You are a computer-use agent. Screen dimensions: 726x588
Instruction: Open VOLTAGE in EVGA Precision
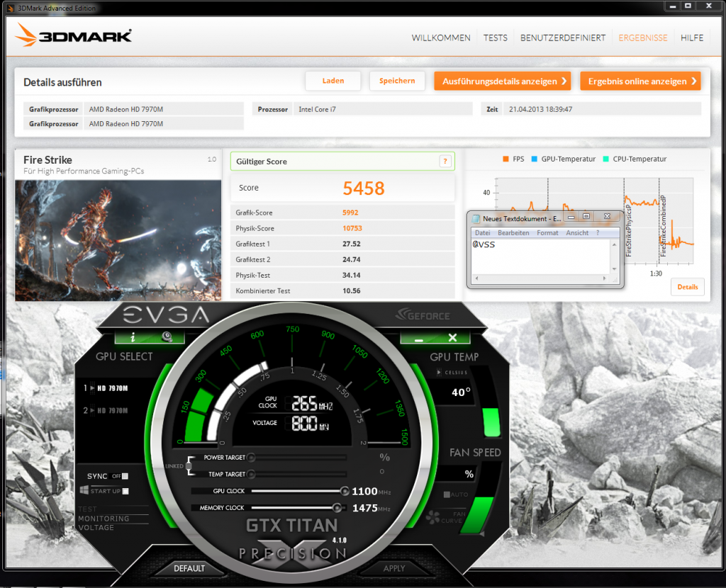pyautogui.click(x=96, y=527)
